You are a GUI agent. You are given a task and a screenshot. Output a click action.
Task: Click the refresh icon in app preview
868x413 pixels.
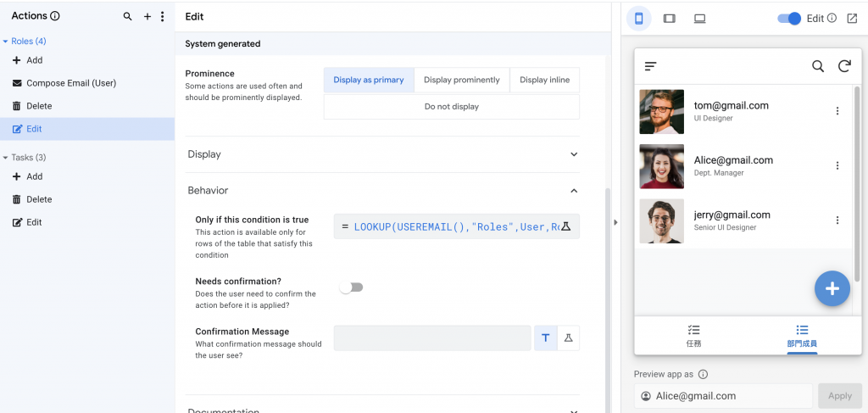tap(844, 66)
